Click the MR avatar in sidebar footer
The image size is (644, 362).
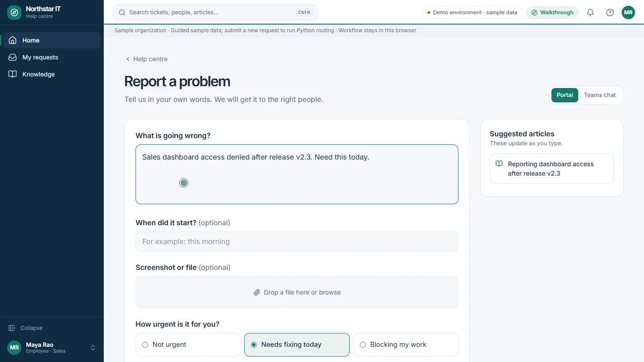click(x=14, y=348)
